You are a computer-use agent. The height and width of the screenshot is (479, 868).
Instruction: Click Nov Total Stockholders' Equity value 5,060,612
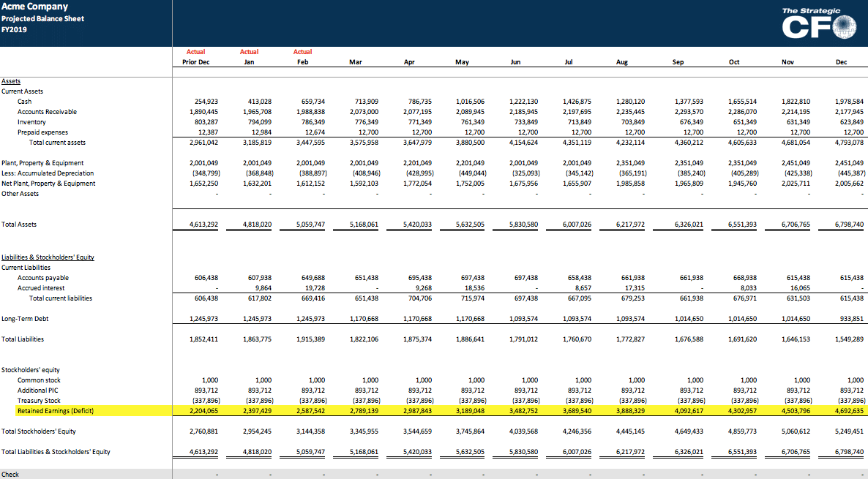[796, 431]
